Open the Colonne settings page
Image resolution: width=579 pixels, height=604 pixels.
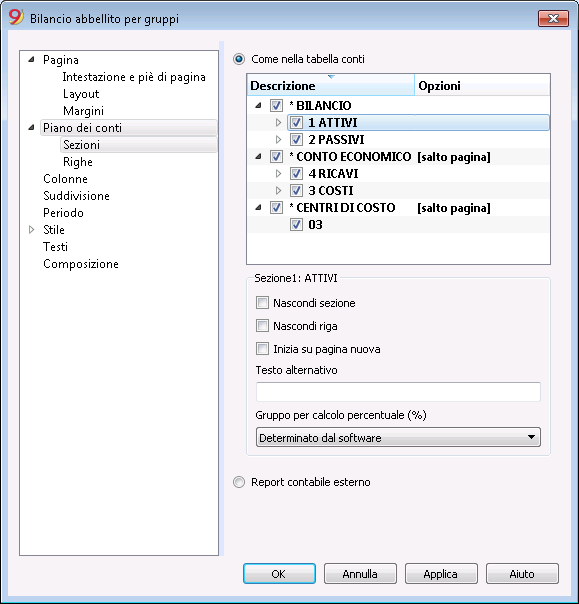coord(65,179)
